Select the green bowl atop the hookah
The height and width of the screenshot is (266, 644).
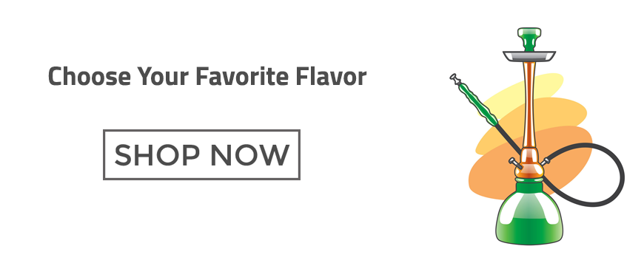tap(529, 39)
